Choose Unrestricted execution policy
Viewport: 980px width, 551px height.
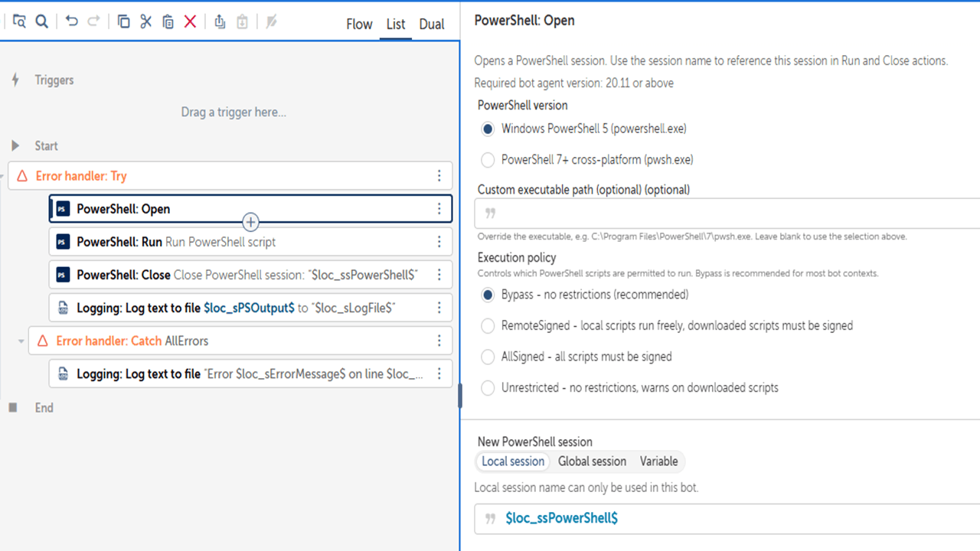pyautogui.click(x=488, y=388)
